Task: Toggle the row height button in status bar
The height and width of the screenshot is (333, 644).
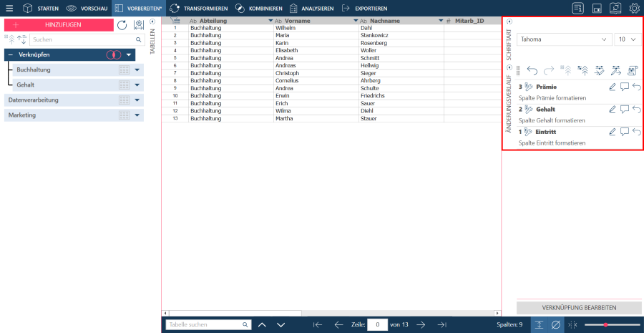Action: coord(540,325)
